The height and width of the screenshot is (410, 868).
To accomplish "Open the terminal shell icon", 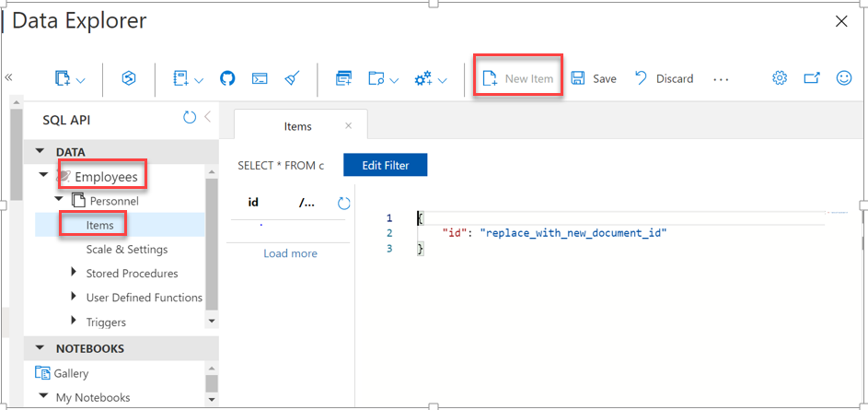I will tap(260, 79).
